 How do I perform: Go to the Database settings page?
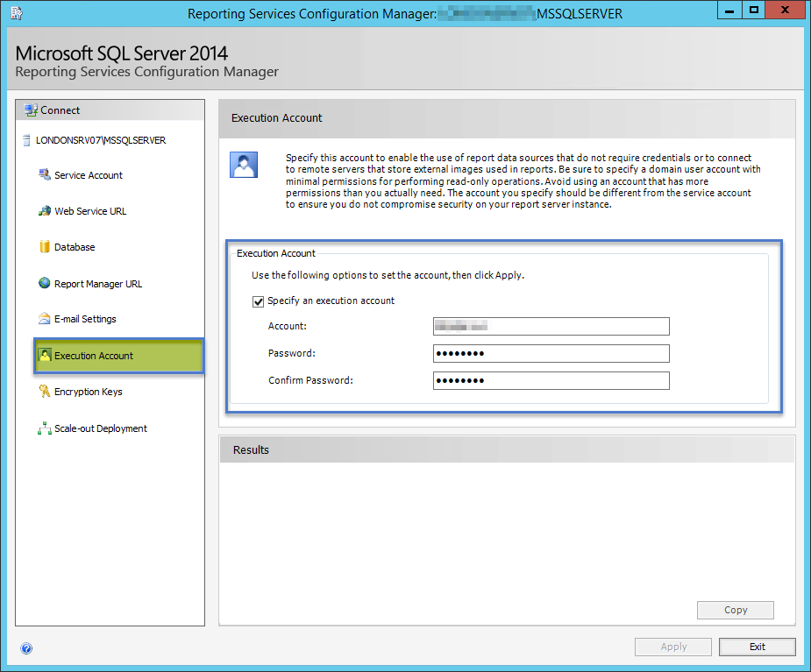click(75, 247)
